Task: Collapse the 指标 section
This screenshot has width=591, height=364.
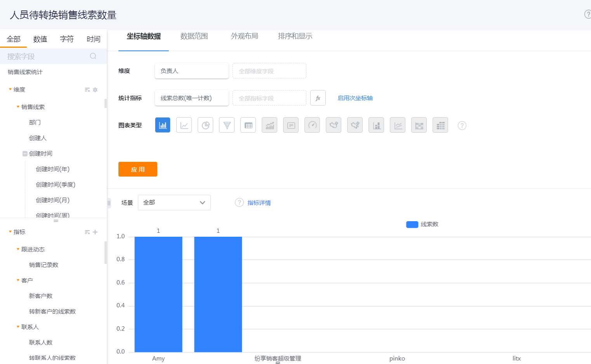Action: point(10,232)
